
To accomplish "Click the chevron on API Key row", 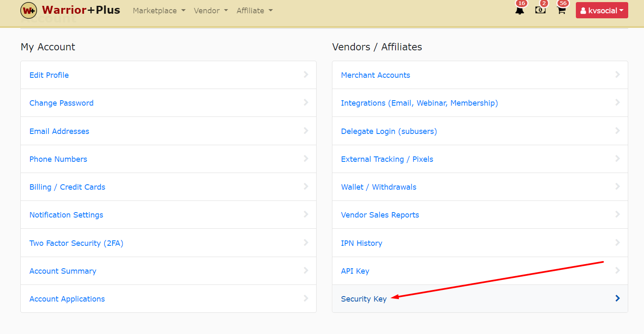I will [617, 270].
